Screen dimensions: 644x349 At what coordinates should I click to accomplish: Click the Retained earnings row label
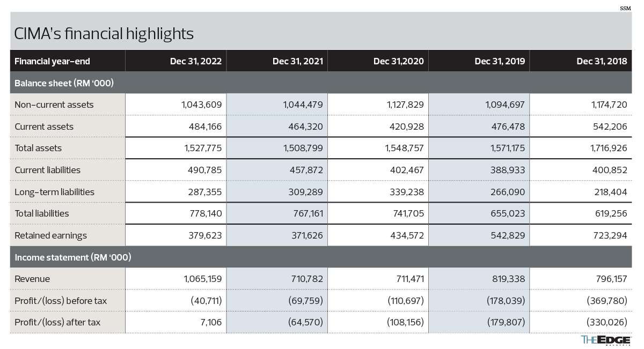pyautogui.click(x=50, y=235)
